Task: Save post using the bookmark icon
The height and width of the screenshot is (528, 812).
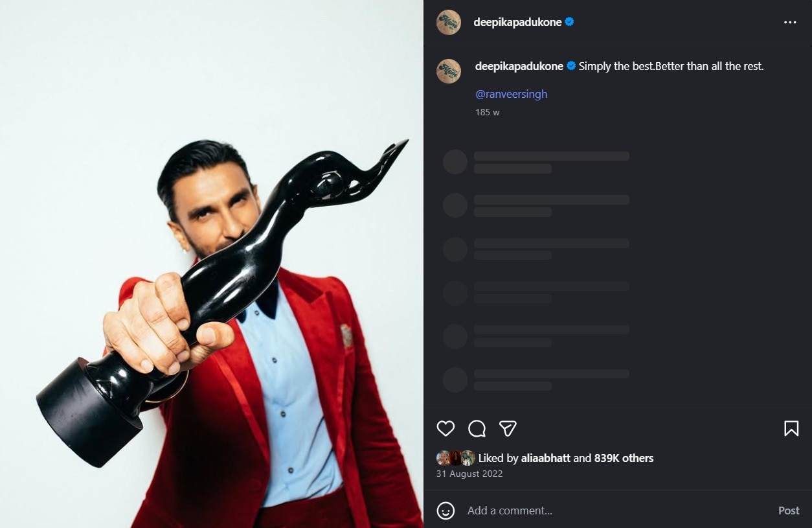Action: (791, 428)
